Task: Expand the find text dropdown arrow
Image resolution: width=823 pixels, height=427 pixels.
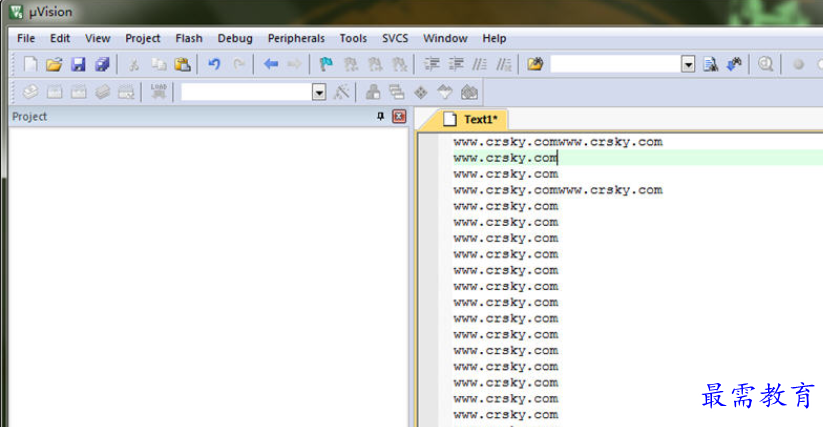Action: click(688, 65)
